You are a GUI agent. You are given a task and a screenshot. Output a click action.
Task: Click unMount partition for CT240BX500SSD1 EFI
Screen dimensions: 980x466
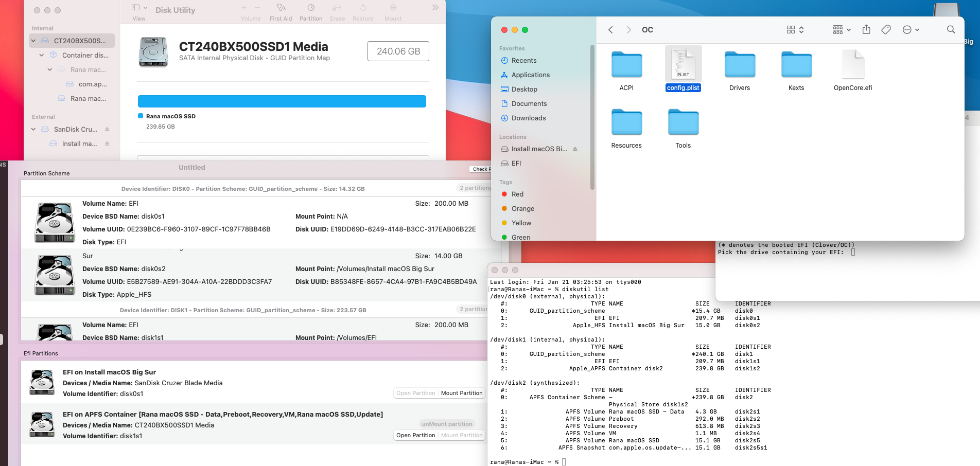[x=447, y=424]
